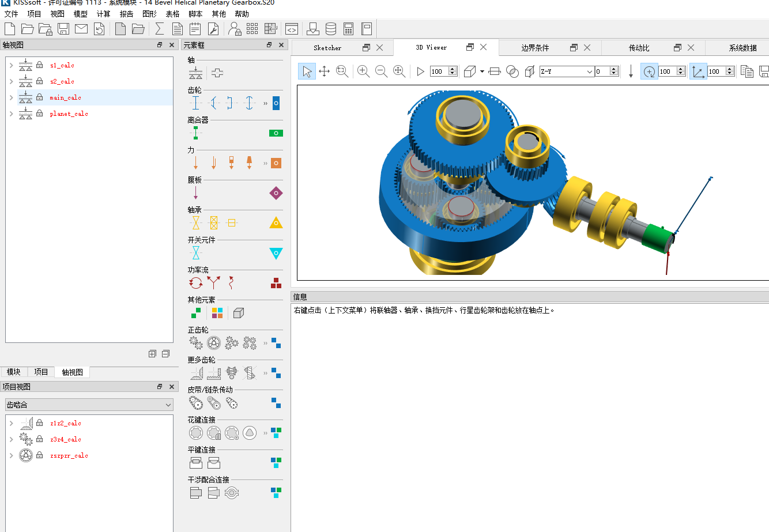The image size is (769, 532).
Task: Click the zoom out magnifier icon
Action: [x=381, y=71]
